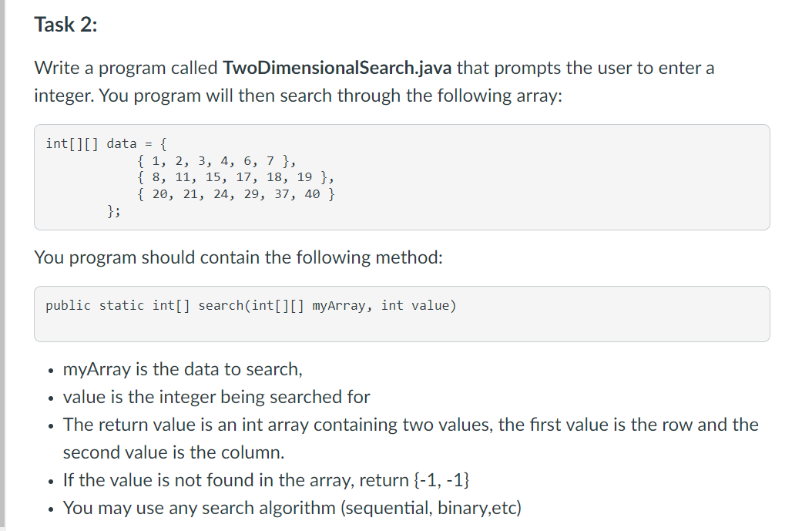This screenshot has width=812, height=531.
Task: Click the first array row starting with 1
Action: tap(216, 160)
